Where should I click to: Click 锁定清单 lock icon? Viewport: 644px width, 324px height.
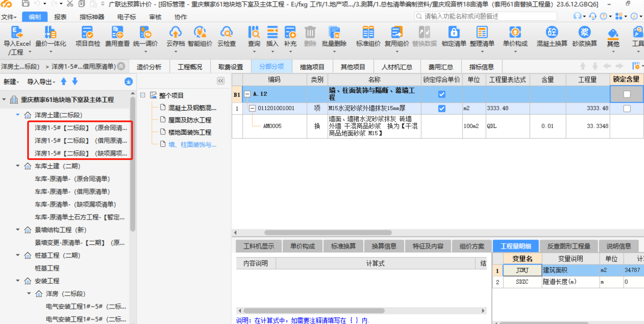coord(454,37)
